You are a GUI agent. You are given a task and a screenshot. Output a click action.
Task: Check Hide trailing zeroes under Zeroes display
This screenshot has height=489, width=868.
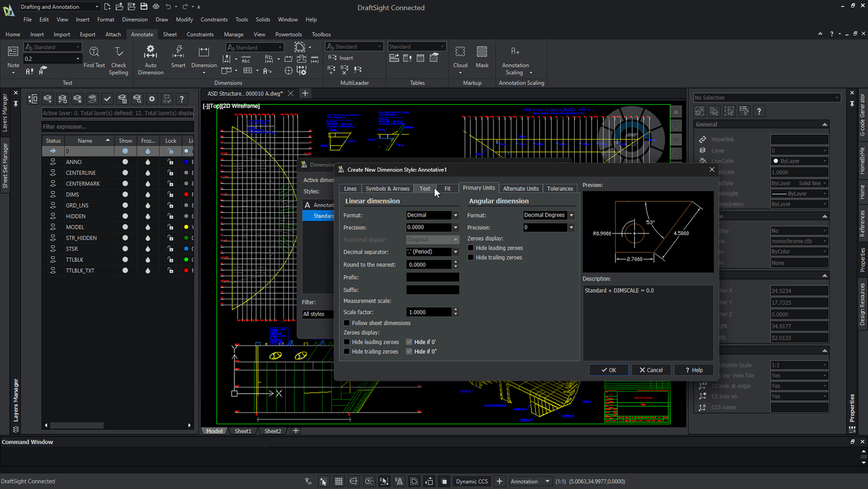pos(346,351)
